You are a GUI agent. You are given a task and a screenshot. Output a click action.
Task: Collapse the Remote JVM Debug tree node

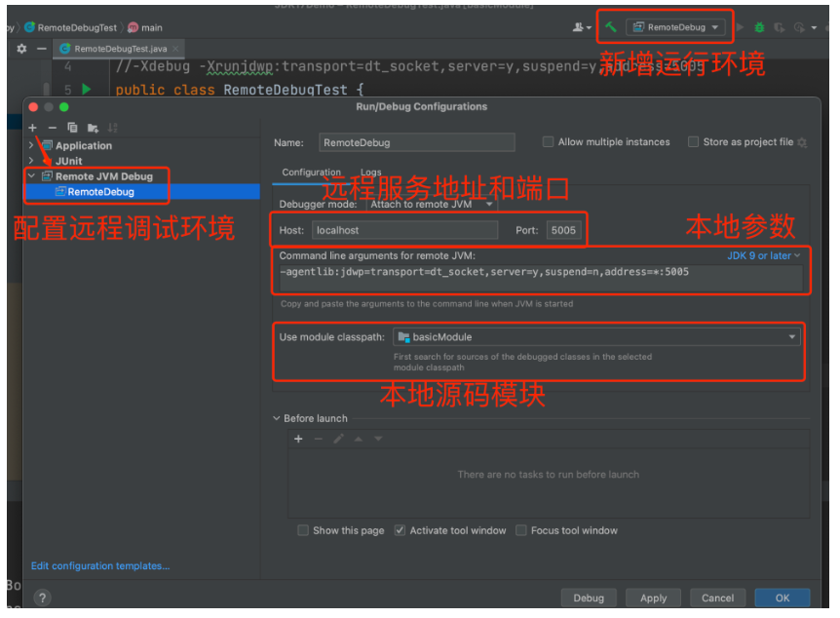tap(31, 175)
